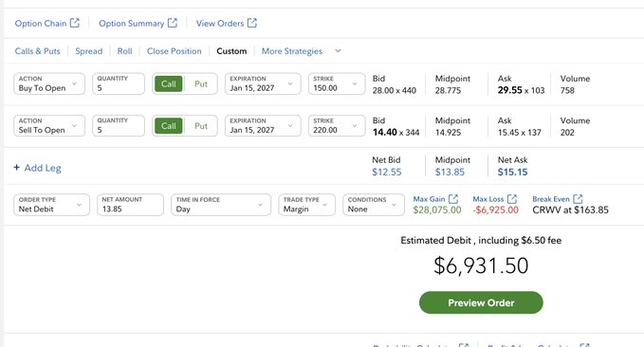This screenshot has width=644, height=347.
Task: Switch to the Spread tab
Action: pyautogui.click(x=89, y=51)
